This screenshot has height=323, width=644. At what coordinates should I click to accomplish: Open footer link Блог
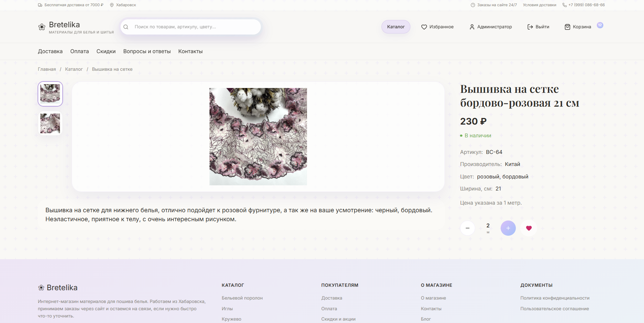point(426,319)
